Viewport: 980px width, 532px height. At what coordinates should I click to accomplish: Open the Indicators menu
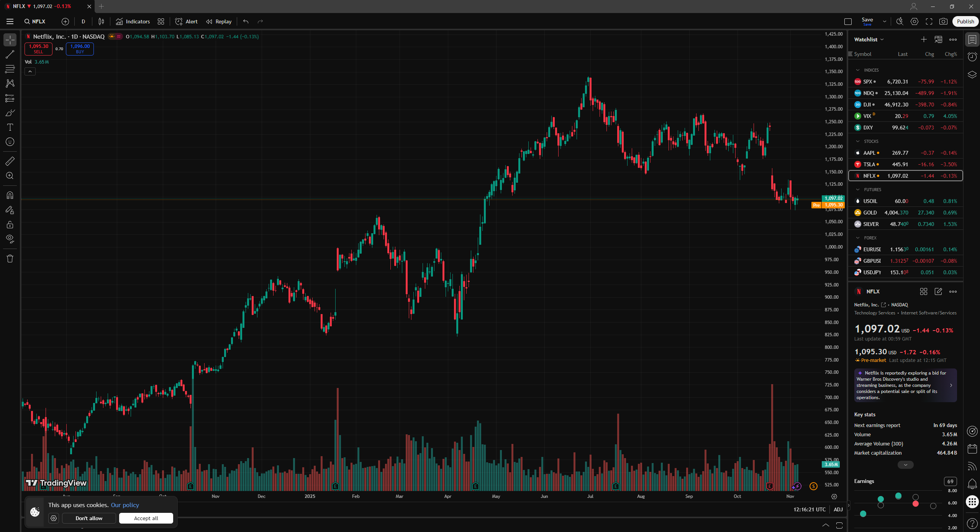coord(133,21)
